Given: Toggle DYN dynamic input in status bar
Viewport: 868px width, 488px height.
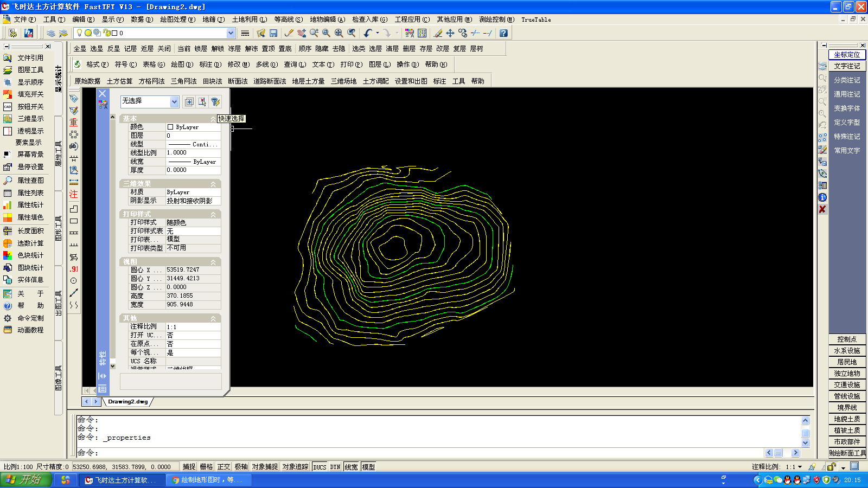Looking at the screenshot, I should click(335, 467).
